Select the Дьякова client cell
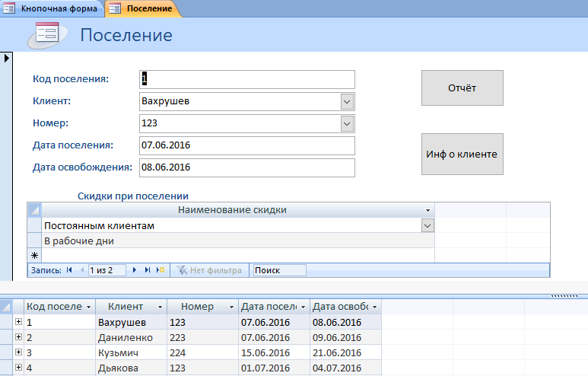Image resolution: width=588 pixels, height=376 pixels. click(x=132, y=368)
